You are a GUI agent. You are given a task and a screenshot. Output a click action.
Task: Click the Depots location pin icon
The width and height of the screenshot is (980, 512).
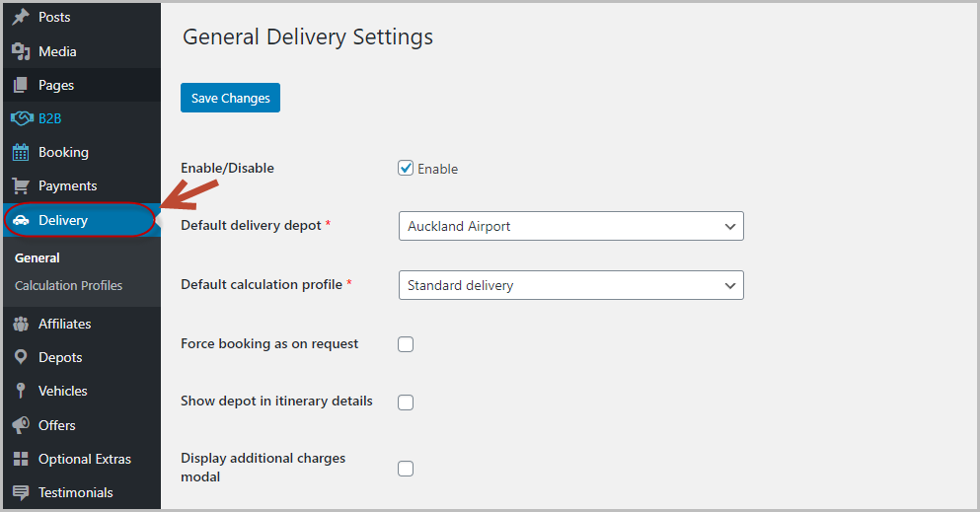(21, 357)
